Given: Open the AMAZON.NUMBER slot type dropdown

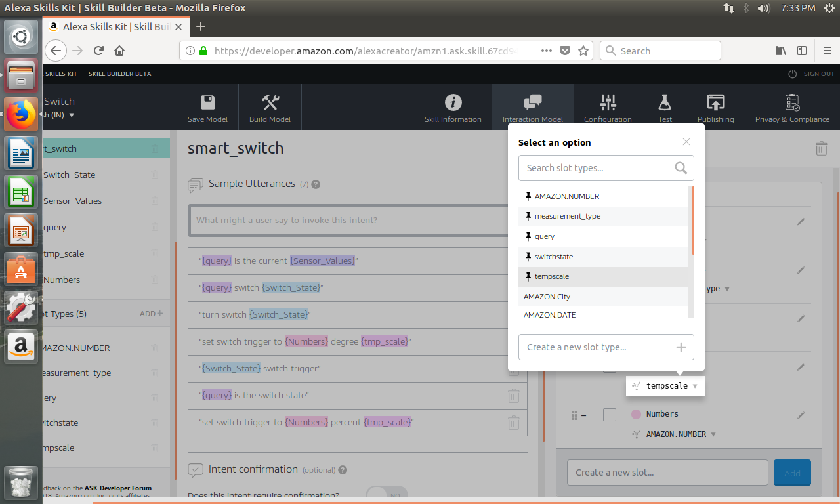Looking at the screenshot, I should 673,434.
